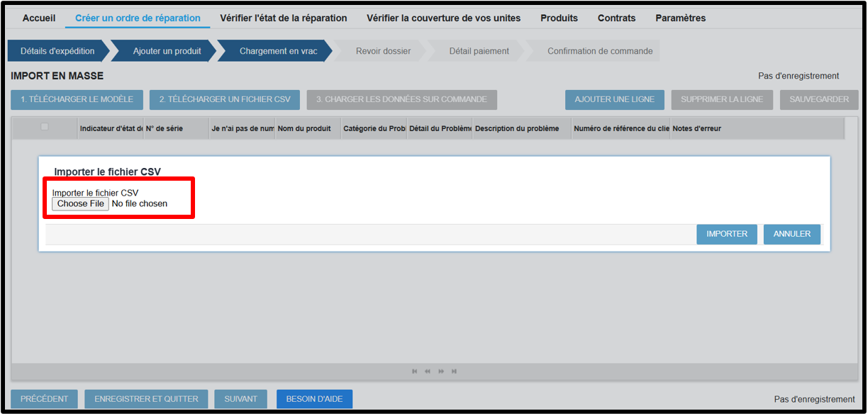Go to the Accueil menu
This screenshot has height=416, width=868.
point(39,18)
